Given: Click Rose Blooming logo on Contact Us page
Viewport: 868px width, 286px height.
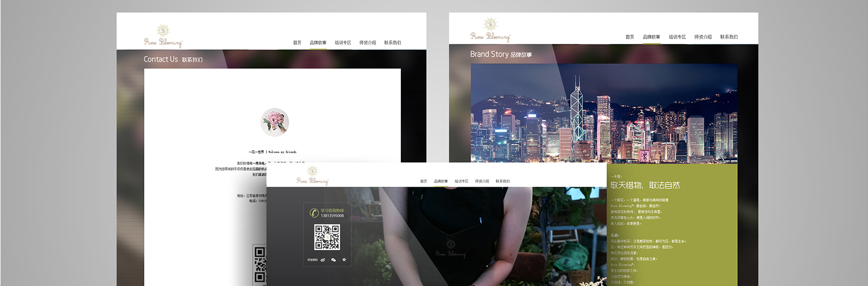Looking at the screenshot, I should click(x=163, y=36).
